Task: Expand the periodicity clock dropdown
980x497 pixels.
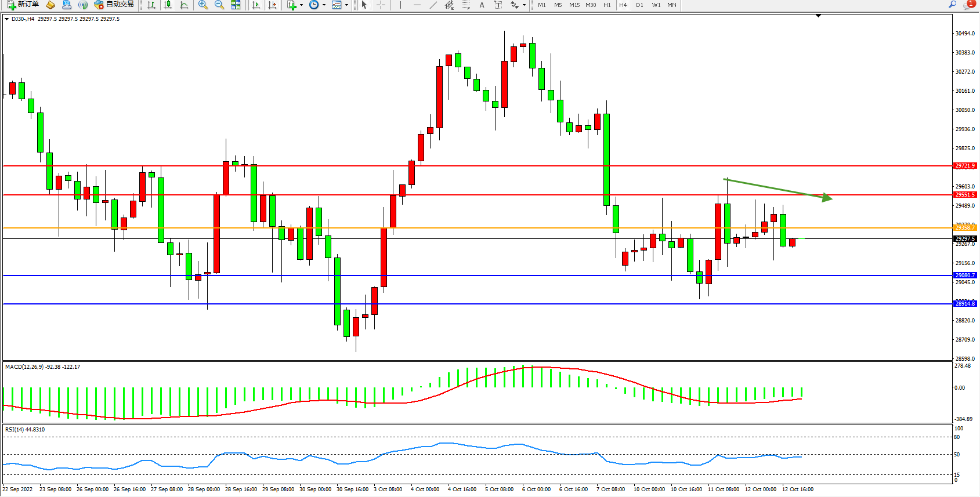Action: point(324,5)
